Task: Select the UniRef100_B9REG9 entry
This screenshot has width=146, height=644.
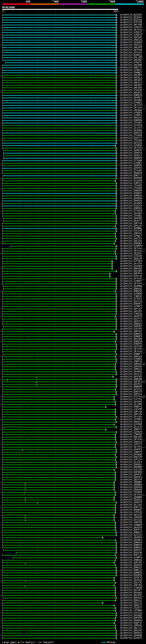Action: tap(131, 95)
